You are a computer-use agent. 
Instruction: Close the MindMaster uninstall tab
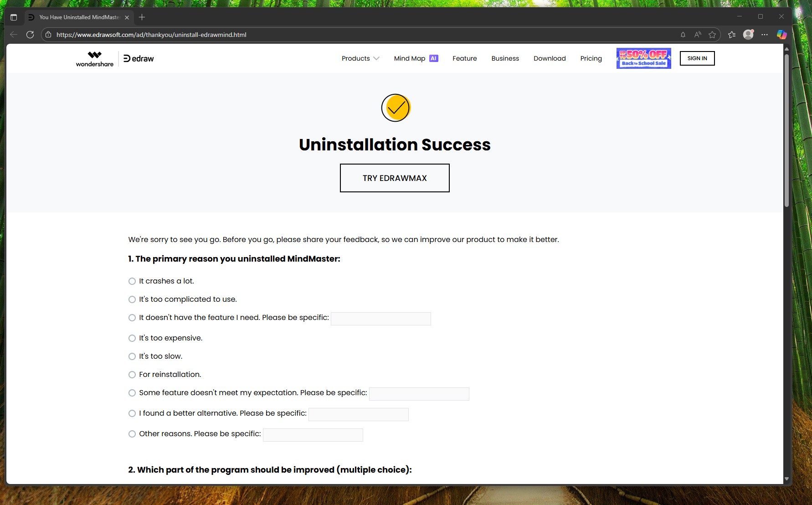click(x=127, y=17)
